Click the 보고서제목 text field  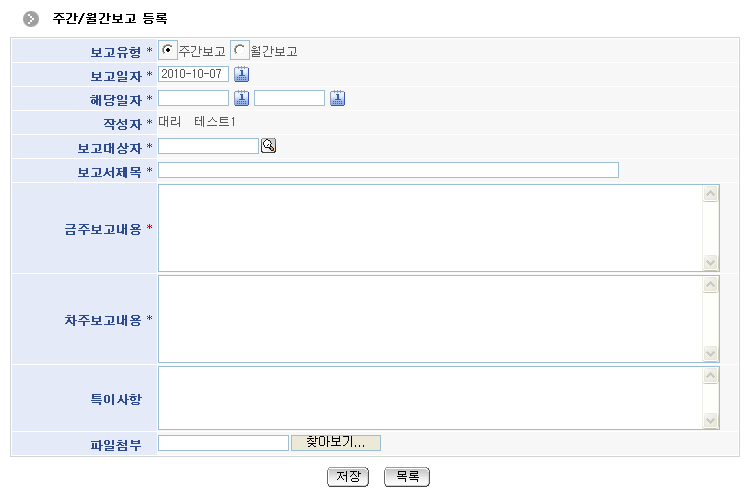click(388, 170)
